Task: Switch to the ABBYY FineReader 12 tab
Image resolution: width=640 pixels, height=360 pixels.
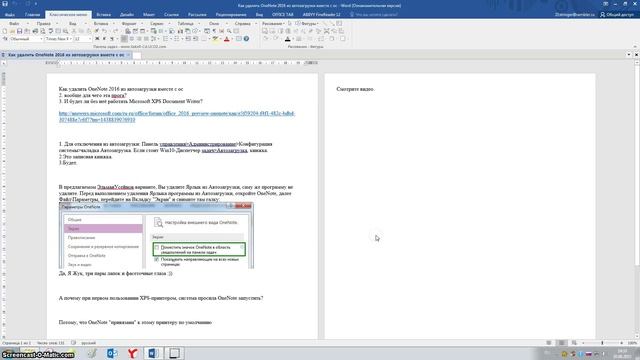Action: click(322, 14)
